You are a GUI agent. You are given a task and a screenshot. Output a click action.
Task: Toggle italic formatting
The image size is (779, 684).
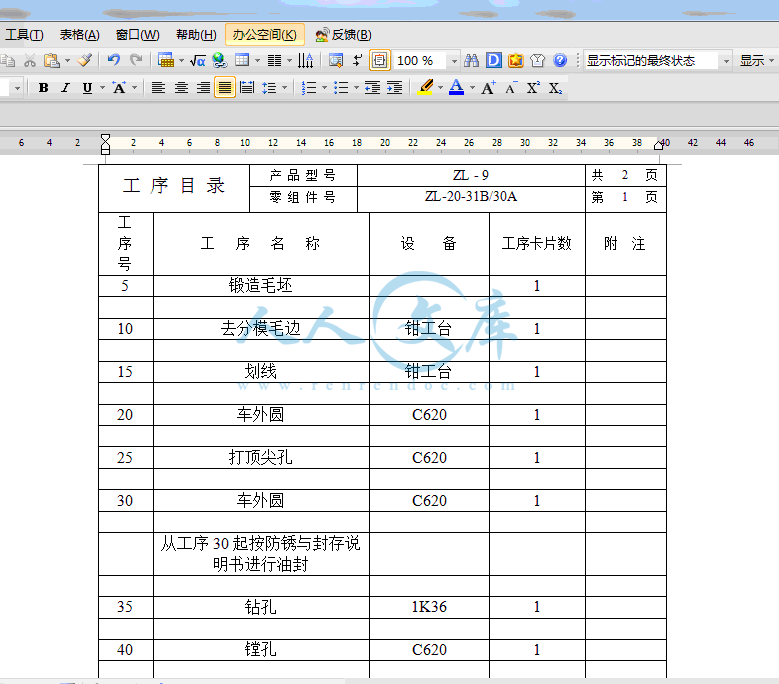click(x=65, y=88)
